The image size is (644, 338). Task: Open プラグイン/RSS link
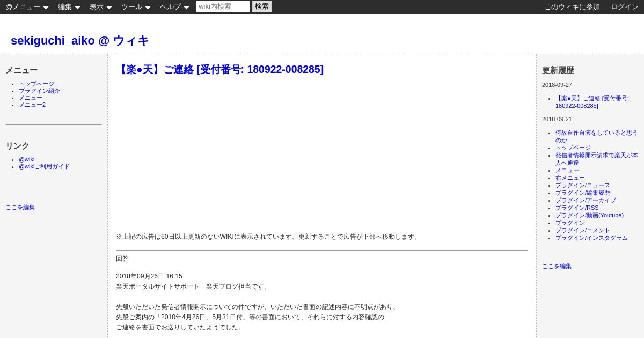[x=577, y=208]
